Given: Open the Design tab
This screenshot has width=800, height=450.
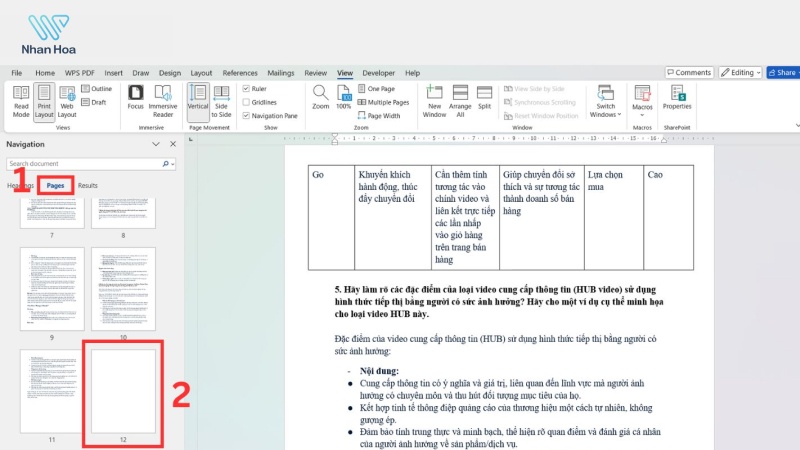Looking at the screenshot, I should (170, 73).
